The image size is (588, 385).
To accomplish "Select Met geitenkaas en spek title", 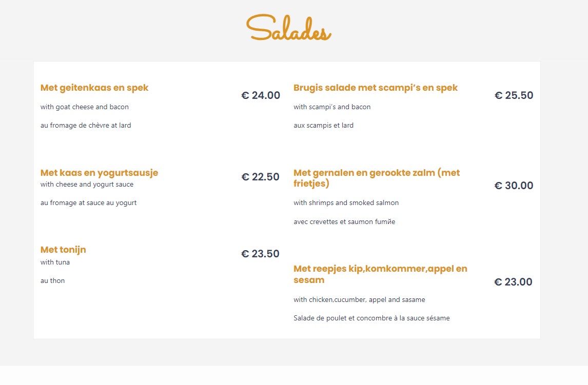I will pos(94,88).
